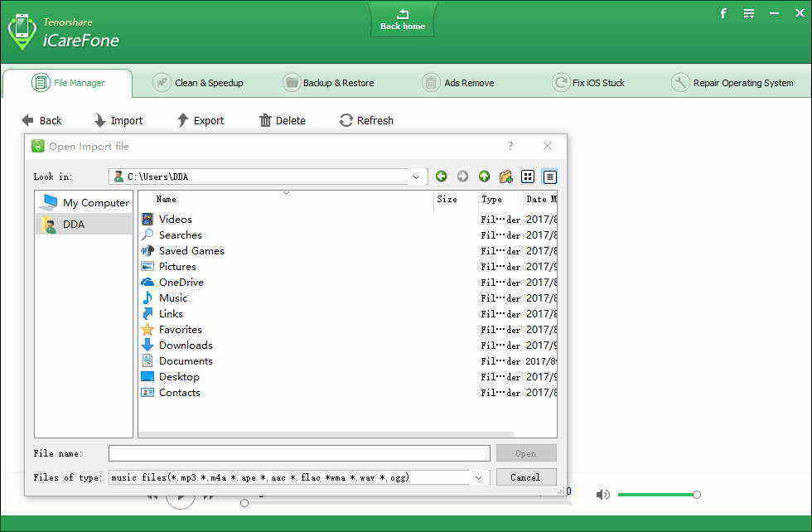The image size is (812, 532).
Task: Cancel the import file dialog
Action: (526, 477)
